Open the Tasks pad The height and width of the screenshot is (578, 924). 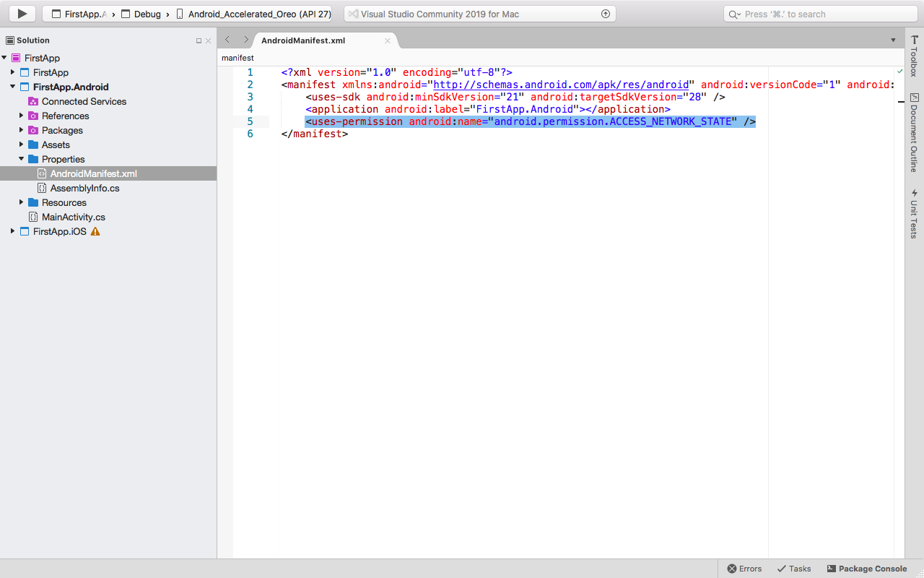pos(794,569)
